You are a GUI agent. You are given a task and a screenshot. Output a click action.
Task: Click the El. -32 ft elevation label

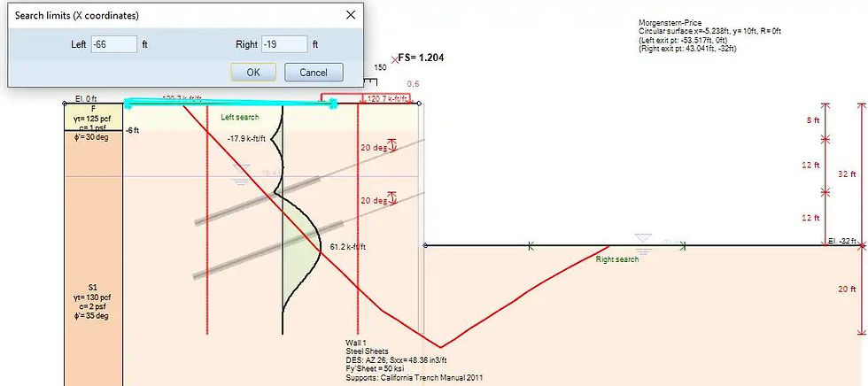[842, 241]
